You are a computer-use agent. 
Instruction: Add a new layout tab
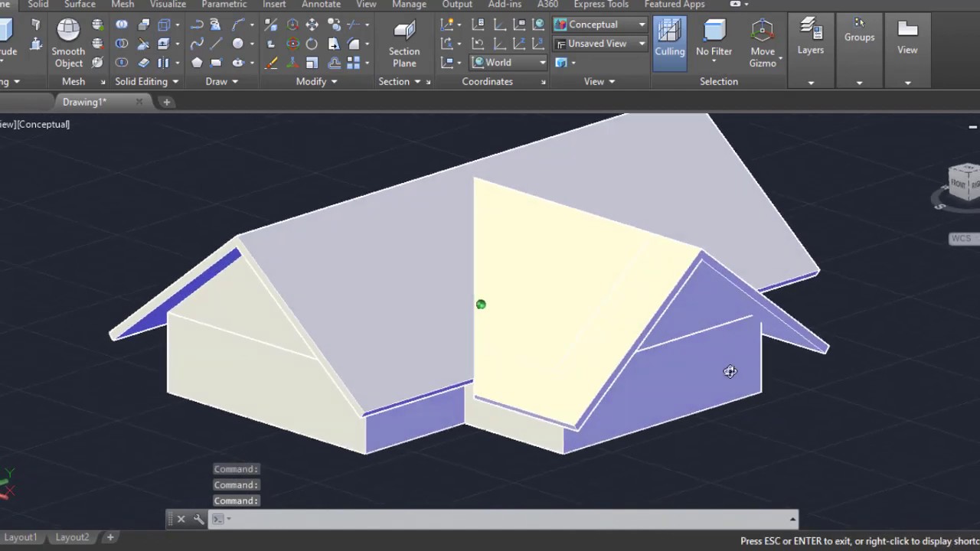coord(110,537)
